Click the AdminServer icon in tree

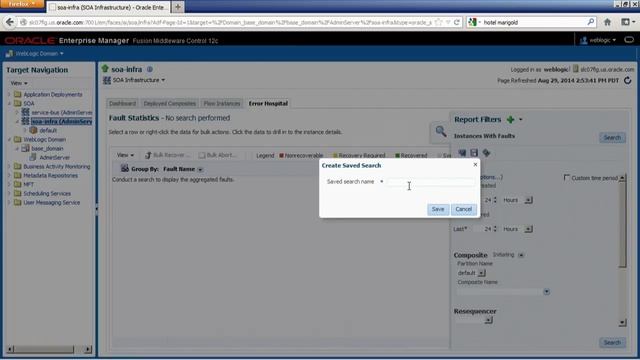click(33, 157)
